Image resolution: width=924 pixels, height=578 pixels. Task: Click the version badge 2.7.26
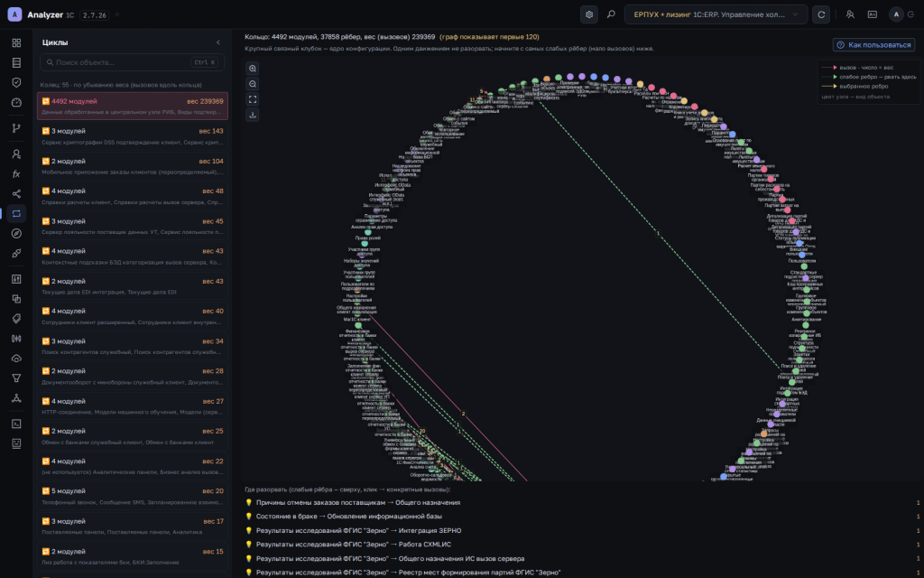[94, 14]
